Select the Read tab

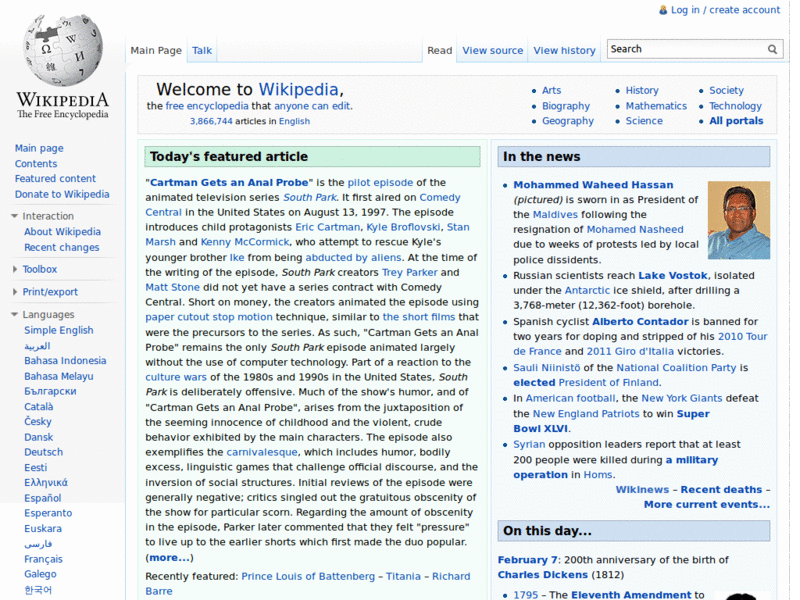point(440,51)
